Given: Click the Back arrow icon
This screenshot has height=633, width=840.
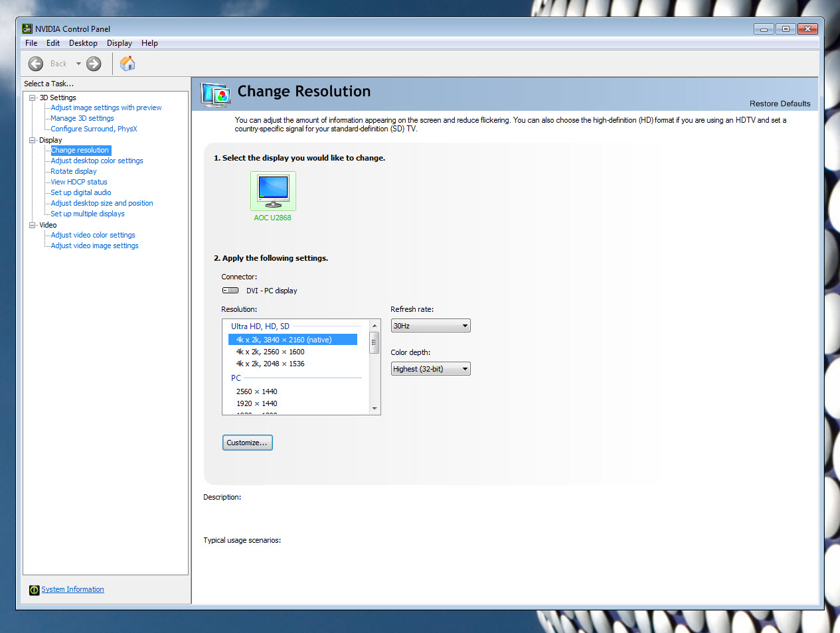Looking at the screenshot, I should pyautogui.click(x=36, y=64).
